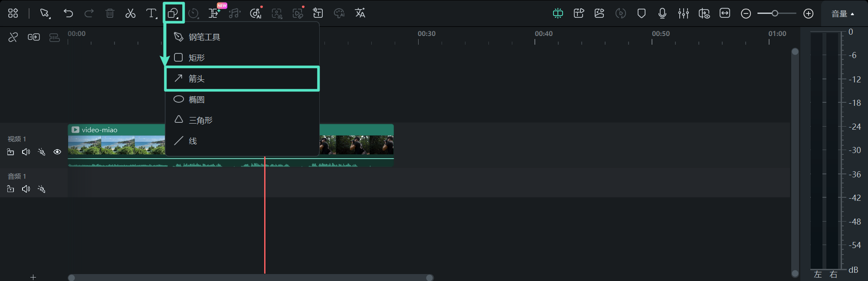Click the plus zoom in button

(808, 13)
